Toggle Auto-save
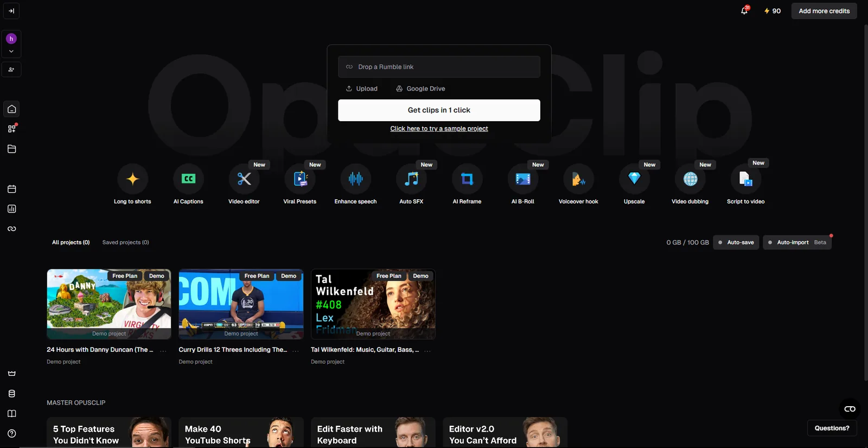Viewport: 868px width, 448px height. tap(736, 242)
